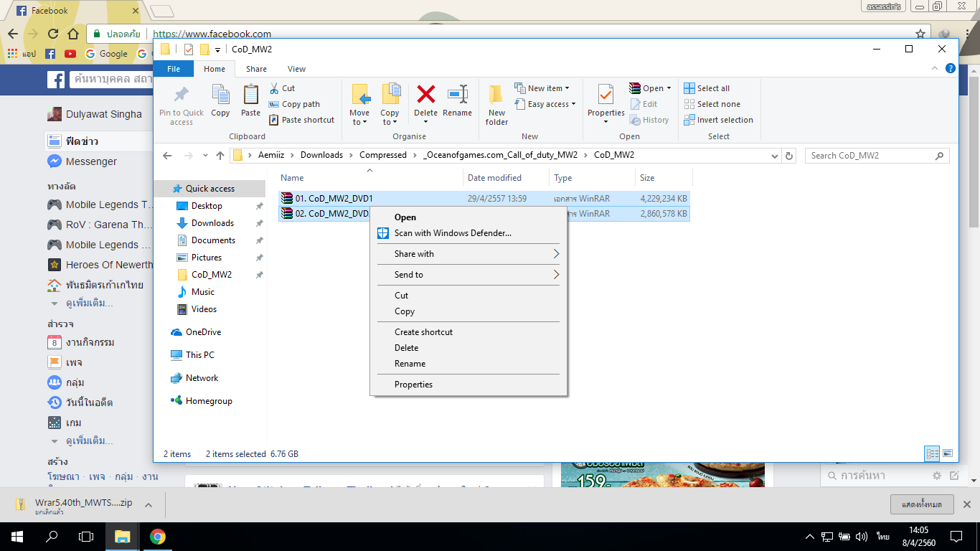Select Pictures in Quick access
The width and height of the screenshot is (980, 551).
pos(207,258)
